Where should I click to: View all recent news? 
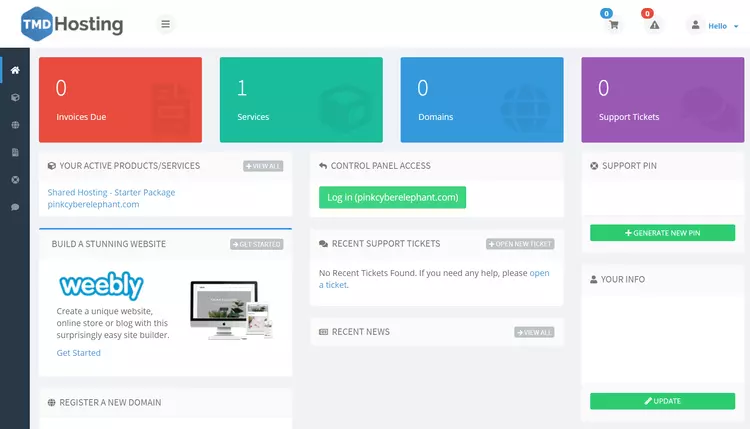pos(534,332)
